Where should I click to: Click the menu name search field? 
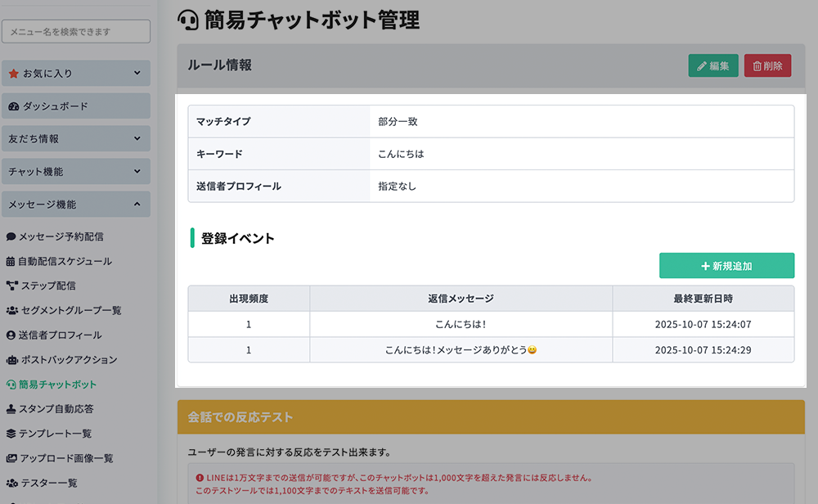76,32
